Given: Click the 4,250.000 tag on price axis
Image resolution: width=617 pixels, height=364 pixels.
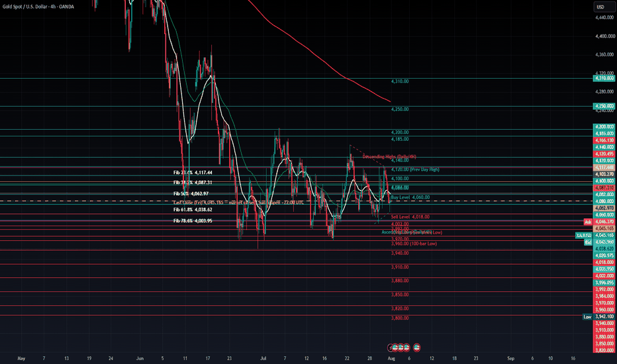Looking at the screenshot, I should coord(604,106).
